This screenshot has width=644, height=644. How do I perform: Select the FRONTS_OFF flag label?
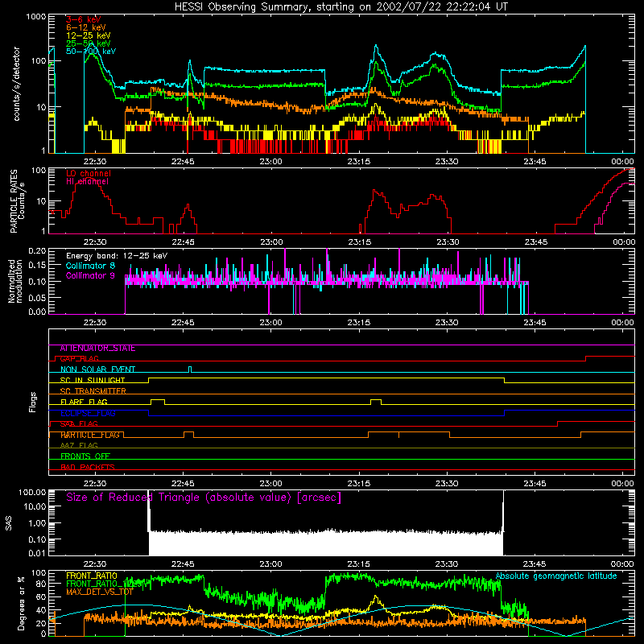pos(85,456)
